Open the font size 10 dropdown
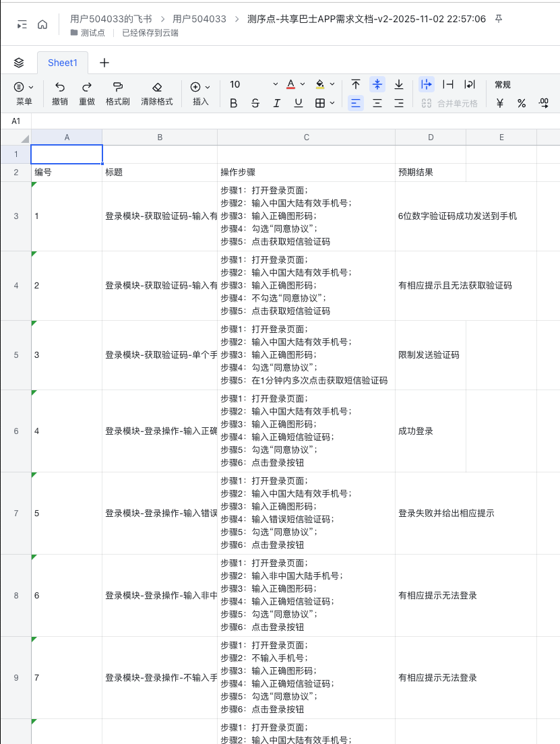 [253, 84]
